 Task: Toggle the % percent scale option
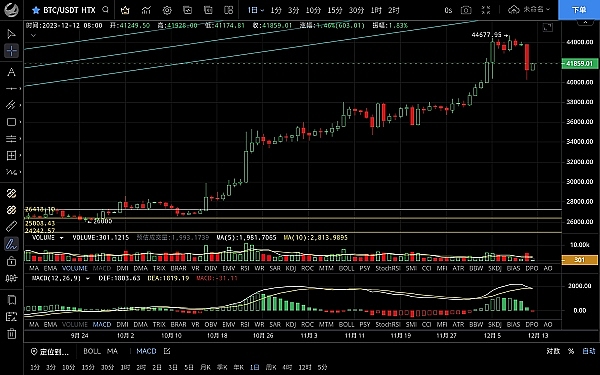click(571, 351)
